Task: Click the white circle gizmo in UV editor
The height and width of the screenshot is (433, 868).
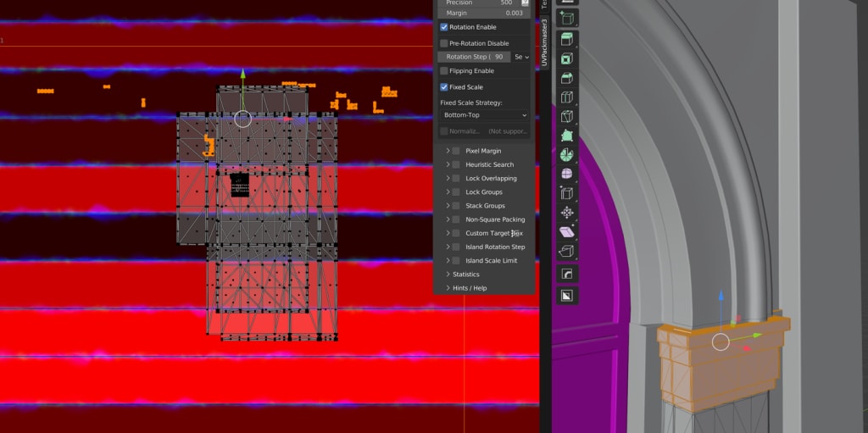Action: 243,119
